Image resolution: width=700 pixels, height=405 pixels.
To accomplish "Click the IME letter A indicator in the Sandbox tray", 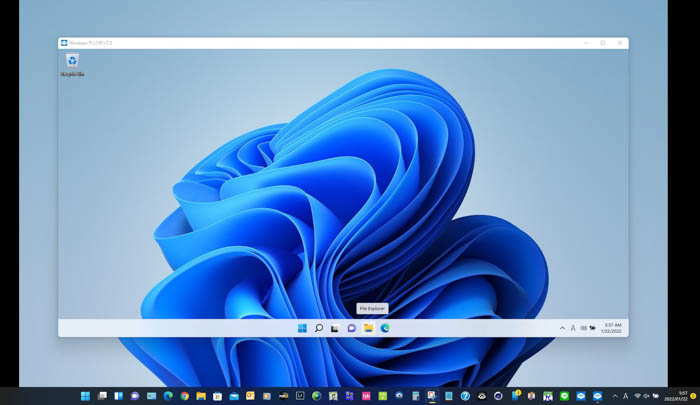I will click(573, 328).
